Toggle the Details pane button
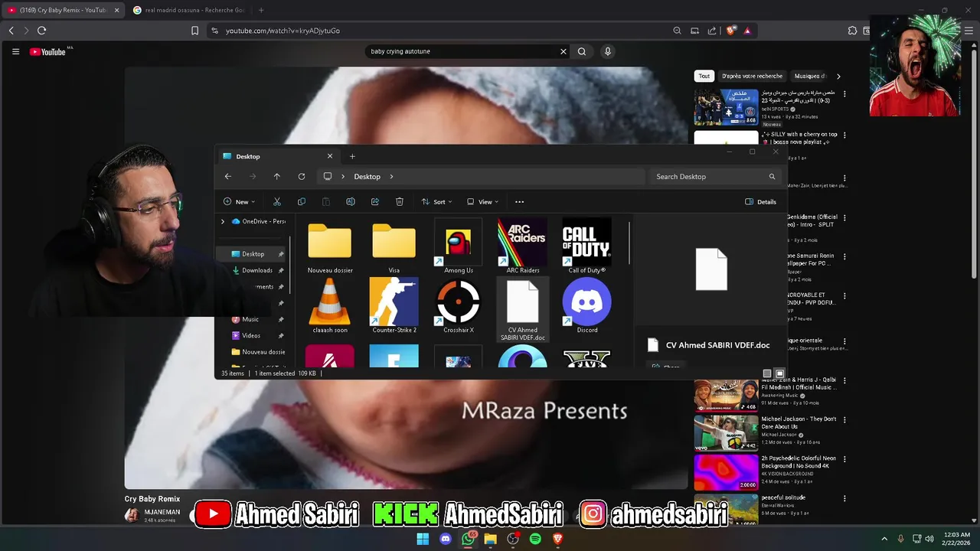The image size is (980, 551). tap(760, 202)
